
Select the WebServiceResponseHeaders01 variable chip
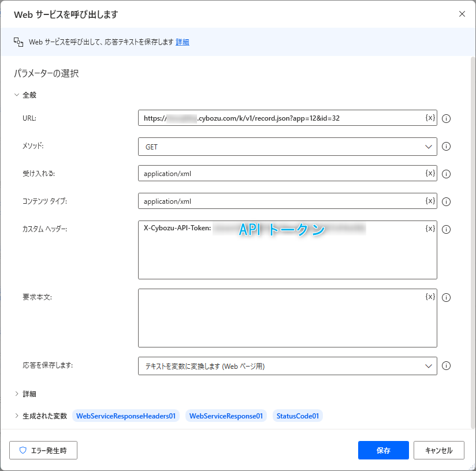tap(126, 416)
